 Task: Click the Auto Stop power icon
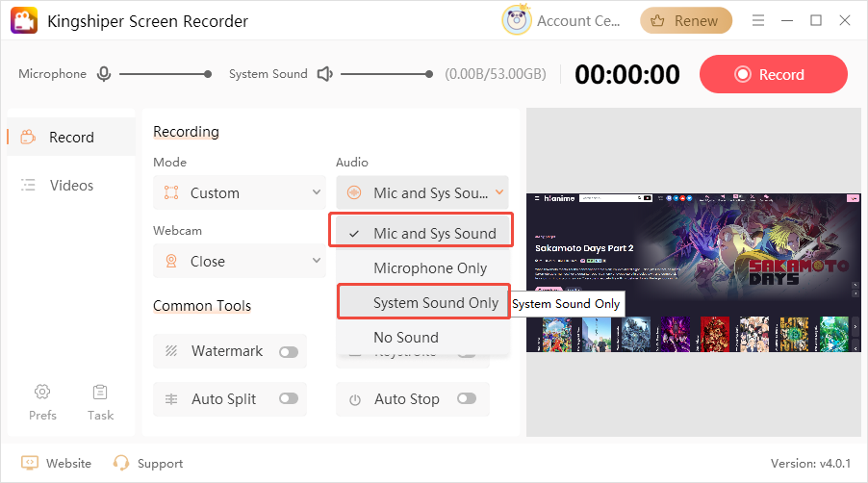(355, 399)
